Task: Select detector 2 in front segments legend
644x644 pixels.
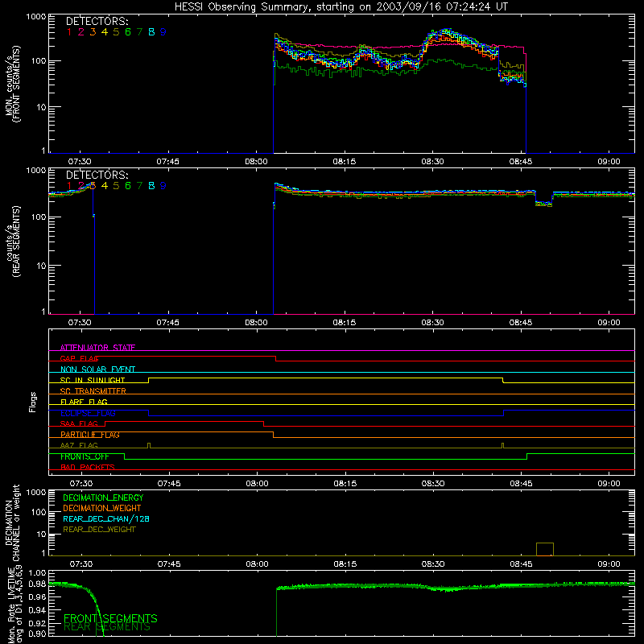Action: 81,32
